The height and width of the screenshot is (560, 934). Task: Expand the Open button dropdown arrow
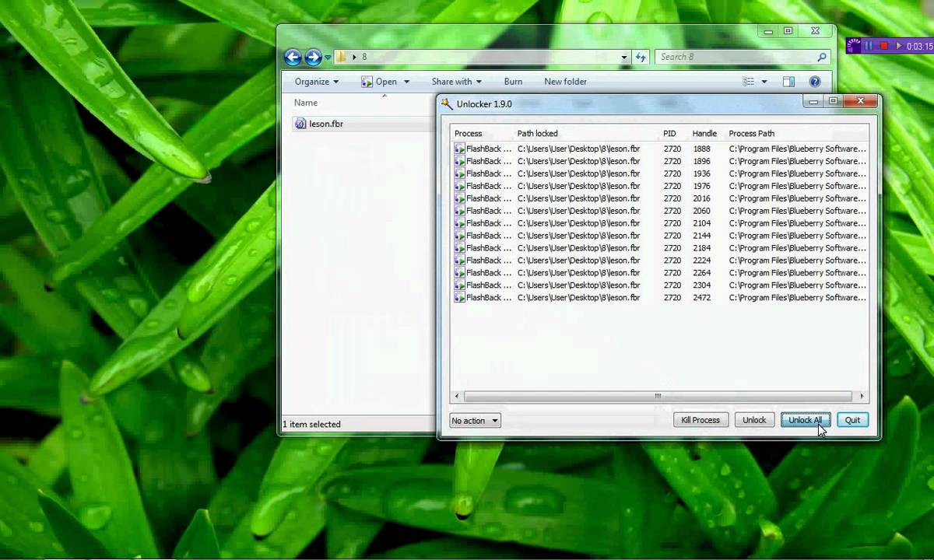coord(406,82)
